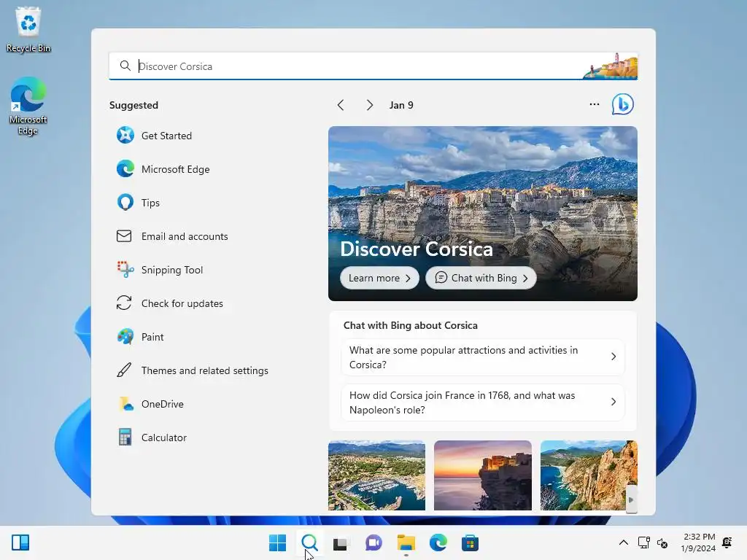Image resolution: width=747 pixels, height=560 pixels.
Task: Click the Bing chat logo icon
Action: pos(623,104)
